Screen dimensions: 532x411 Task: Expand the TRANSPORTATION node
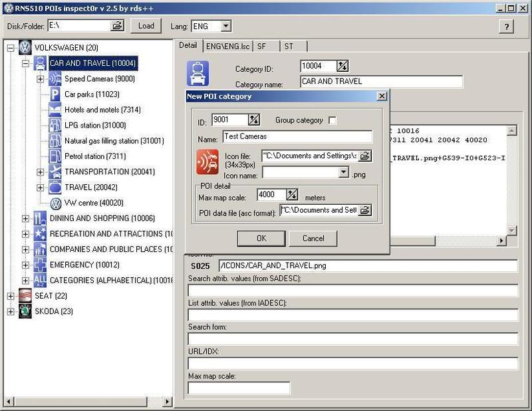click(x=41, y=172)
